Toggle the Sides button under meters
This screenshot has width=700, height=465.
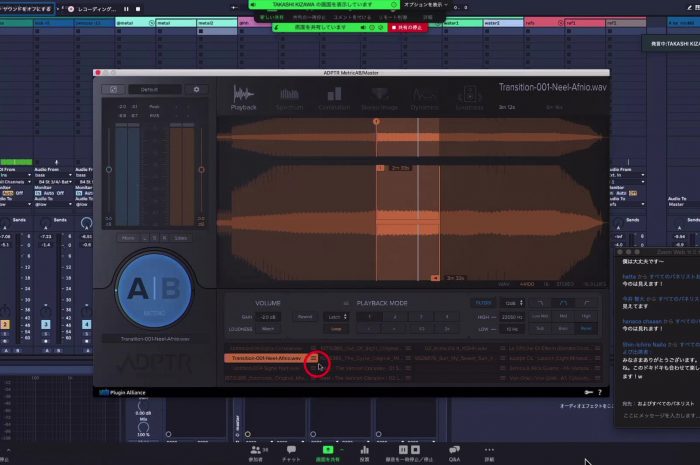pos(181,238)
